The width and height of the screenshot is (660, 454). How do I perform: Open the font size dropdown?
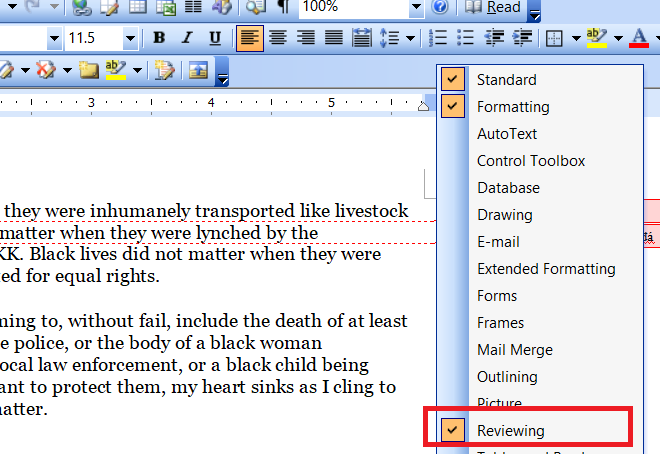tap(130, 39)
